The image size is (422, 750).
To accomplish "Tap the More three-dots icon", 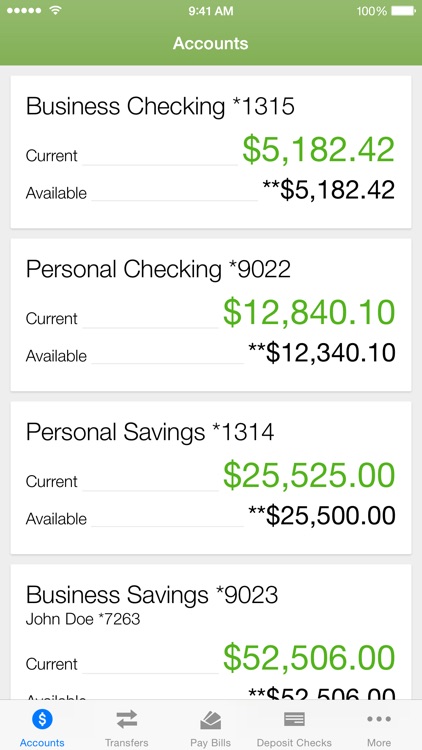I will [x=379, y=719].
